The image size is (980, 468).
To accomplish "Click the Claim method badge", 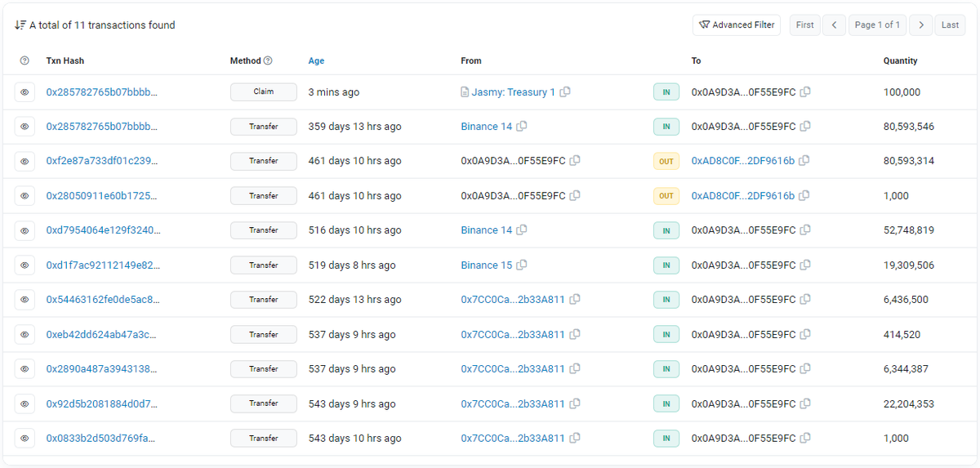I will coord(263,91).
